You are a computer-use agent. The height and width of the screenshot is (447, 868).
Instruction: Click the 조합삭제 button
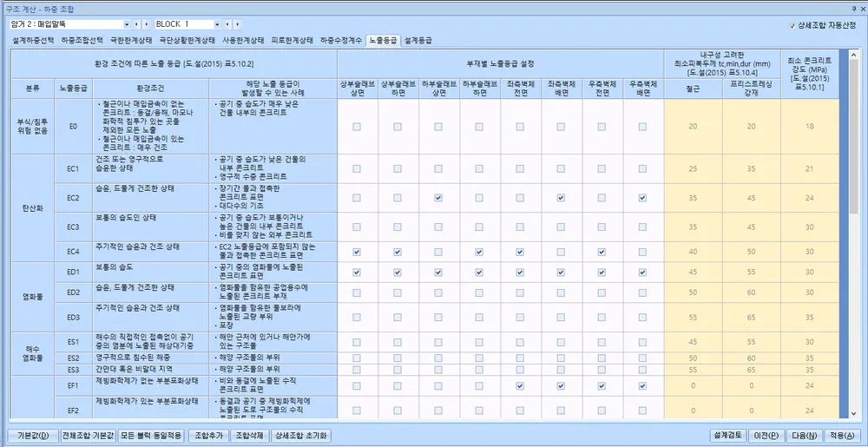tap(250, 436)
